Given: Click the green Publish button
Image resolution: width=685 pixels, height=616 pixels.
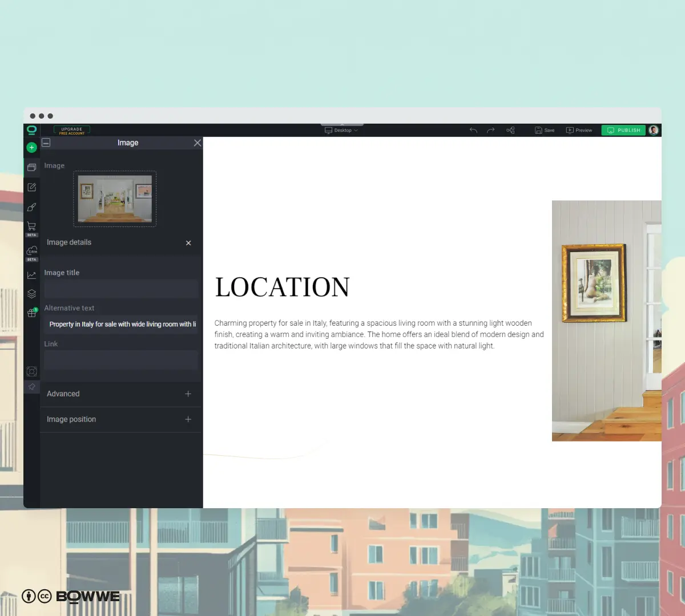Looking at the screenshot, I should tap(623, 130).
